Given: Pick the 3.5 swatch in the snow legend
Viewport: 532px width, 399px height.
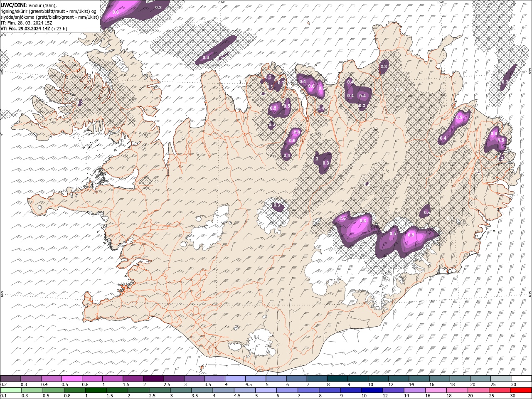Looking at the screenshot, I should (x=214, y=379).
